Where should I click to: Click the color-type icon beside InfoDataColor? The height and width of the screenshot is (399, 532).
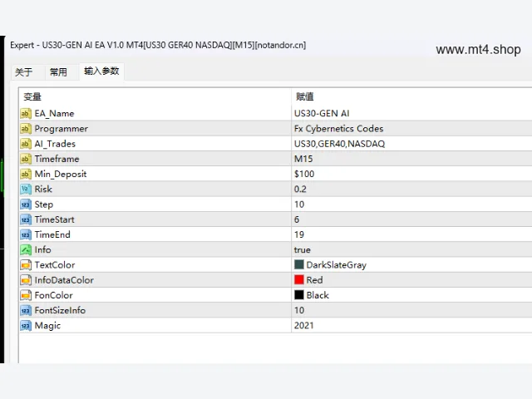pos(26,280)
